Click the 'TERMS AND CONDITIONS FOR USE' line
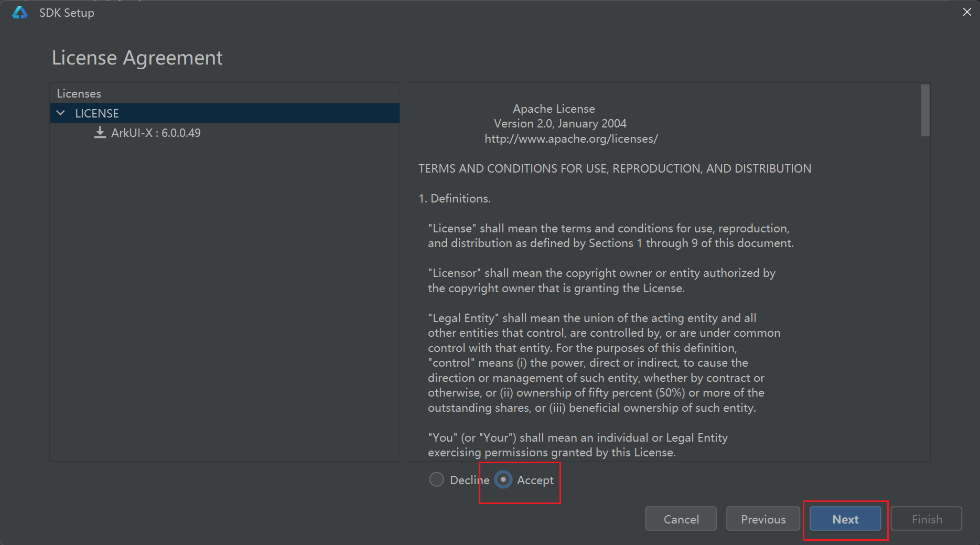The width and height of the screenshot is (980, 545). point(615,169)
